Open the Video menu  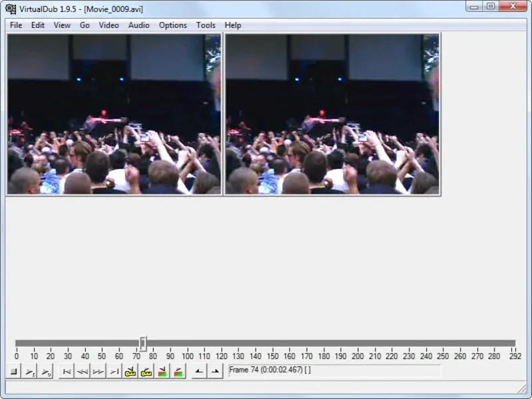(x=108, y=25)
